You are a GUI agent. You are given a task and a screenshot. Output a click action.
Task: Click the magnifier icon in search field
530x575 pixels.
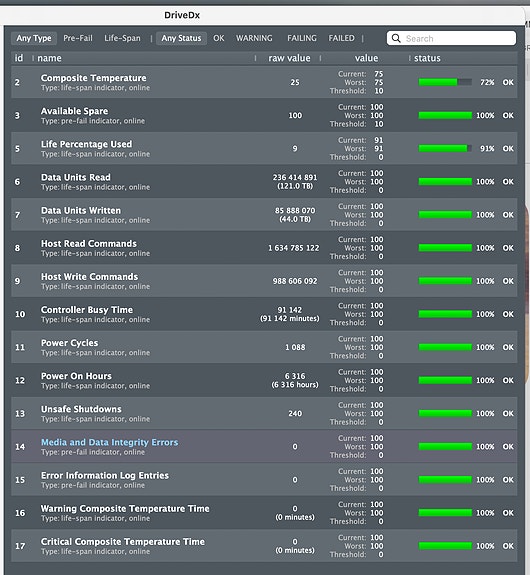[x=396, y=38]
